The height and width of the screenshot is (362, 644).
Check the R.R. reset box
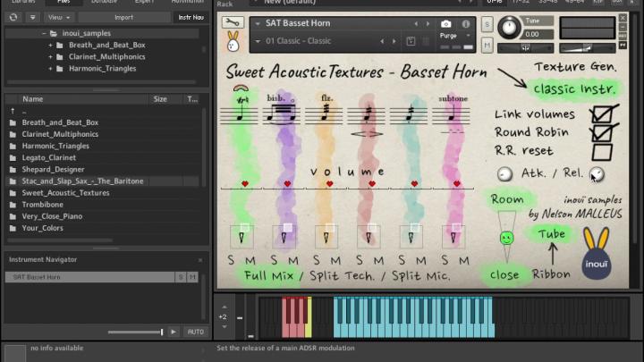coord(602,151)
